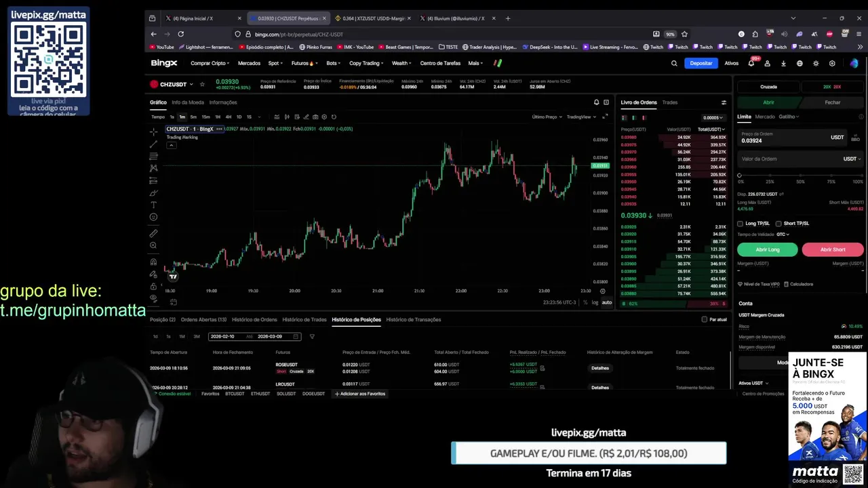Select the text annotation tool
The width and height of the screenshot is (868, 488).
[x=154, y=205]
